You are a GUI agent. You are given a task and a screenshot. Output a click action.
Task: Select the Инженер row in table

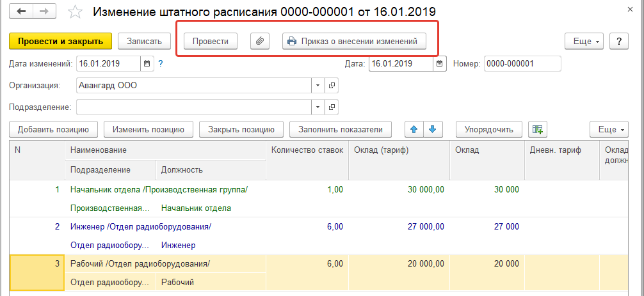click(141, 226)
